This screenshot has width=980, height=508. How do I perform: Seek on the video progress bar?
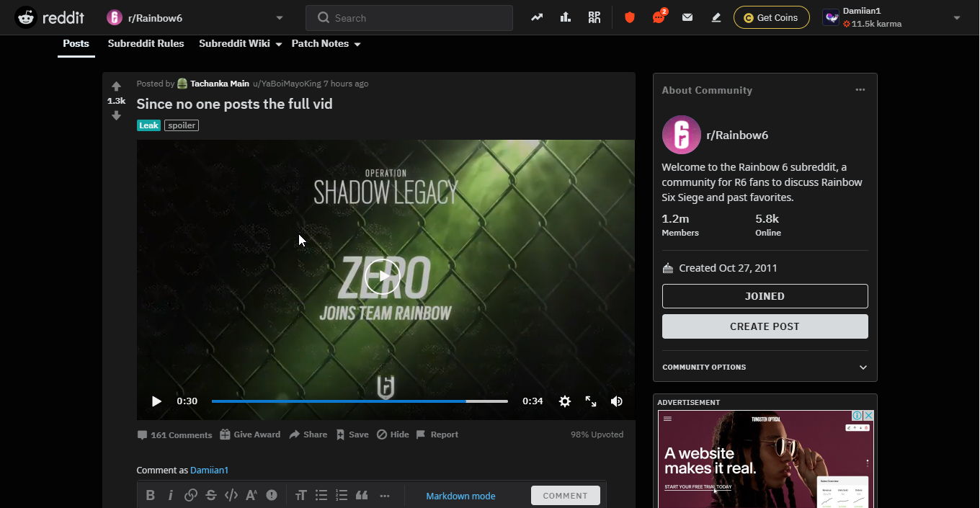[x=360, y=401]
